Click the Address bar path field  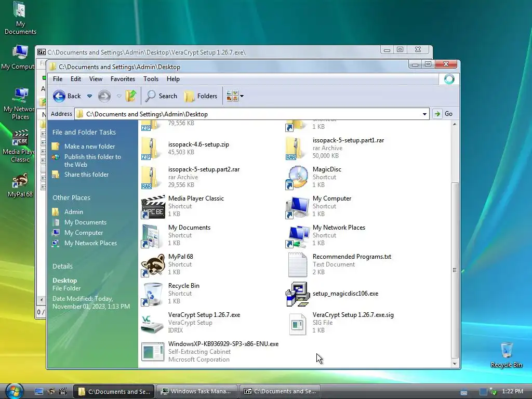tap(252, 114)
